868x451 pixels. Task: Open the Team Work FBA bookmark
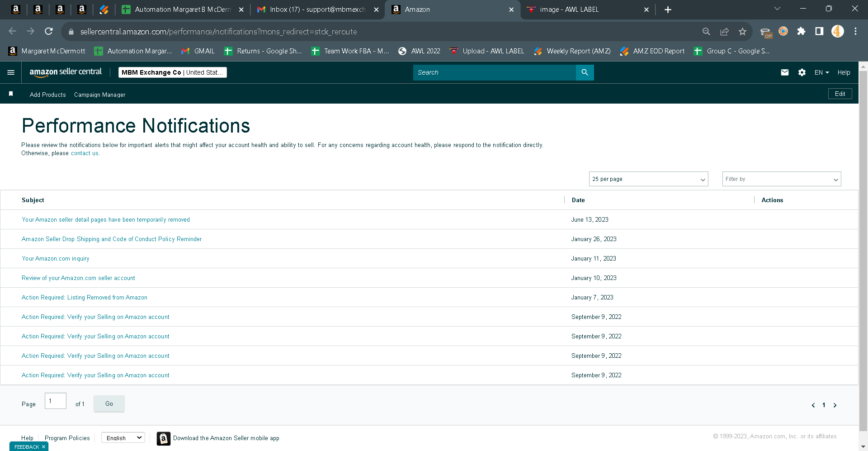[350, 51]
